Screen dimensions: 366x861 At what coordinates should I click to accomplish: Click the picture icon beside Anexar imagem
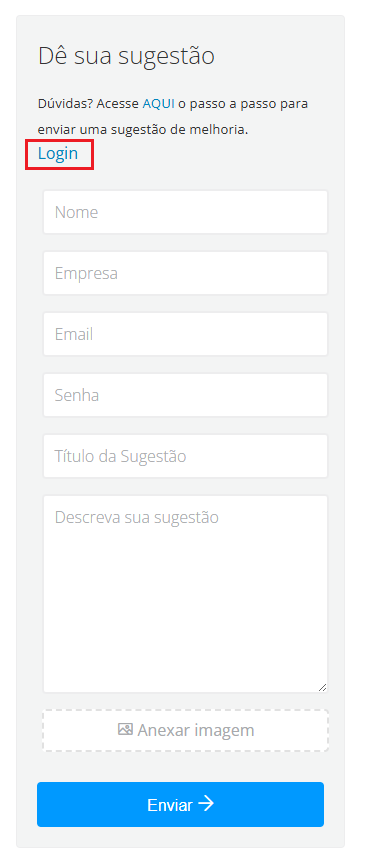coord(126,730)
